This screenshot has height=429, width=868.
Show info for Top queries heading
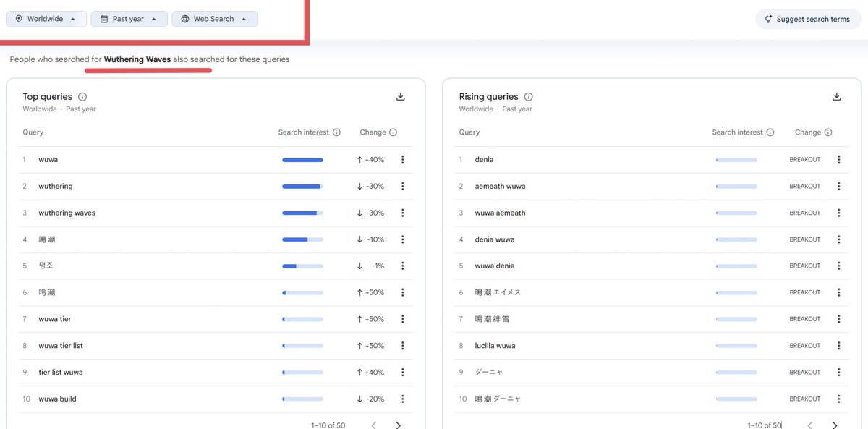click(82, 97)
